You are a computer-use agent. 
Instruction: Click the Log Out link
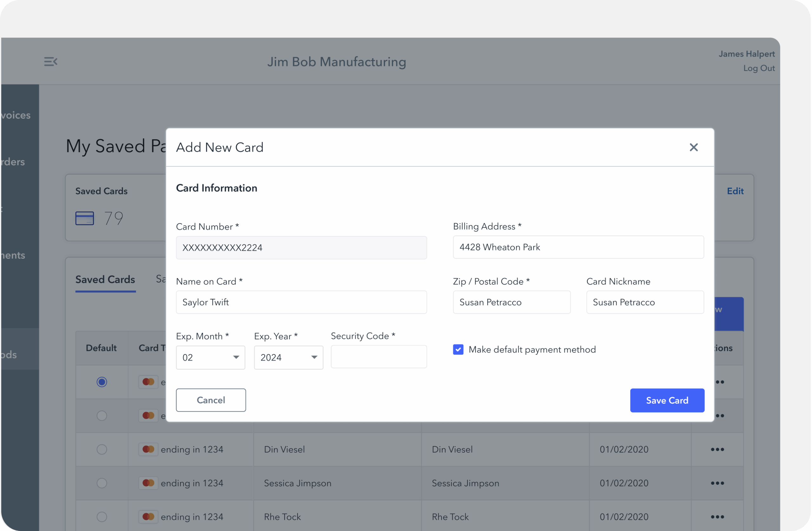[x=760, y=68]
